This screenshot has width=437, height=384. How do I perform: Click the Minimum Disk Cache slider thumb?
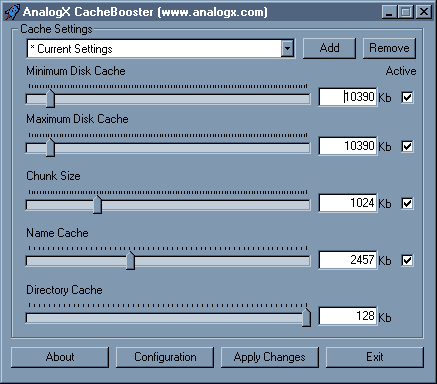50,98
